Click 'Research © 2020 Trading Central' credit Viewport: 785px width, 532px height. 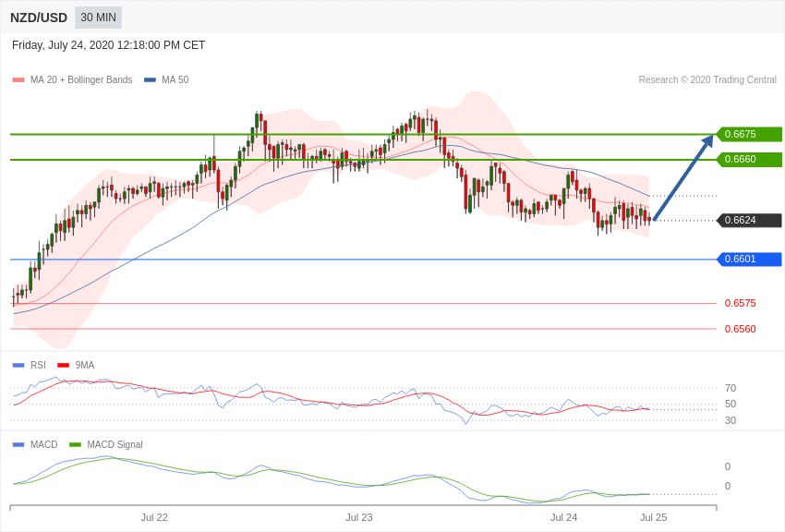(707, 80)
